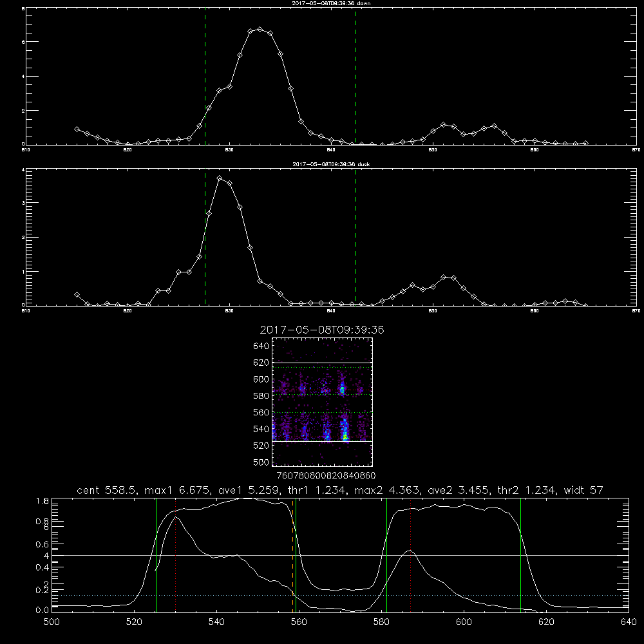Click the green boundary line near 525

157,555
